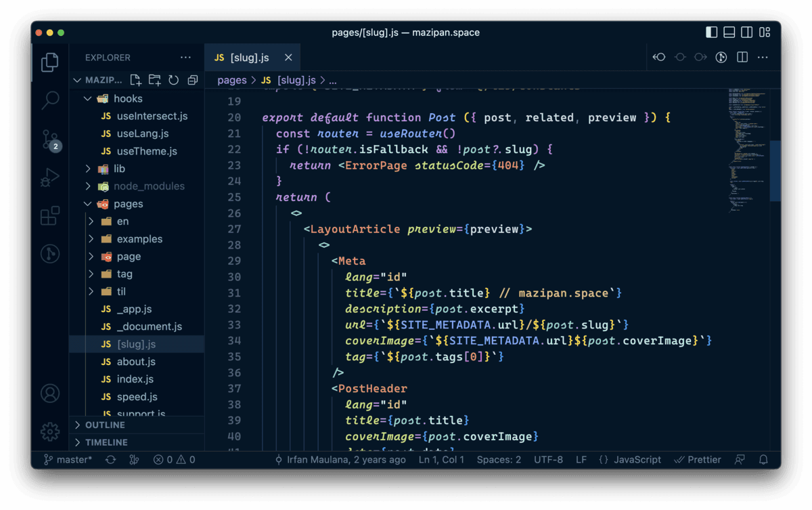The height and width of the screenshot is (510, 812).
Task: Expand the node_modules folder
Action: 137,186
